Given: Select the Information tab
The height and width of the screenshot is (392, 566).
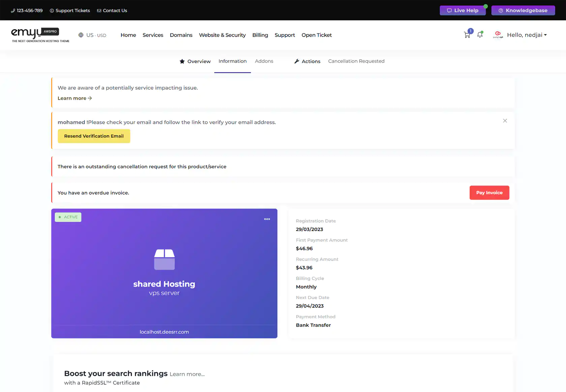Looking at the screenshot, I should (232, 61).
